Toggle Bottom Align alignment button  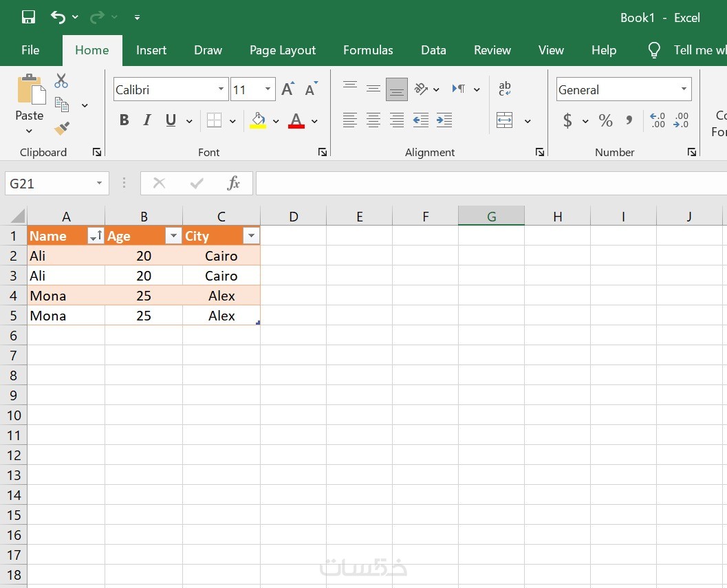coord(396,89)
